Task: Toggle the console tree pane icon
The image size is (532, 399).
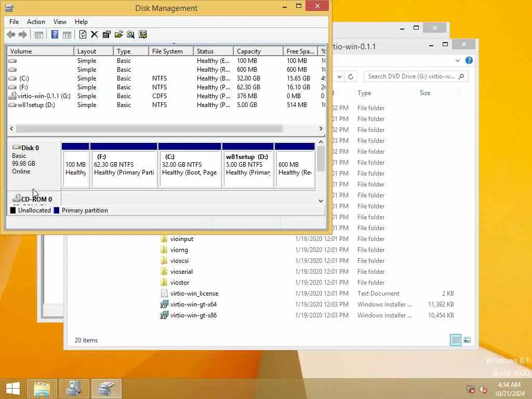Action: (39, 34)
